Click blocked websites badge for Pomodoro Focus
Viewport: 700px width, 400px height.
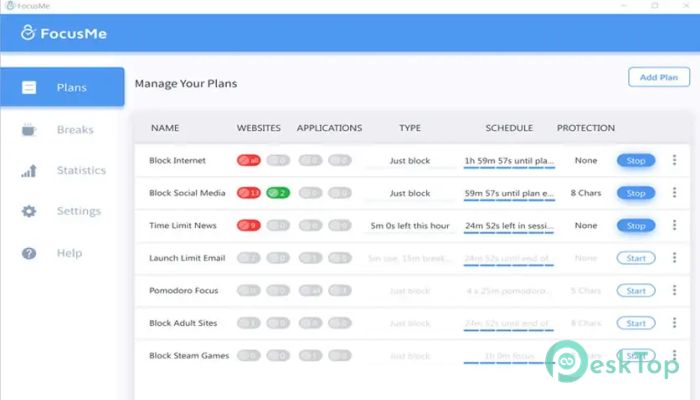[x=249, y=291]
